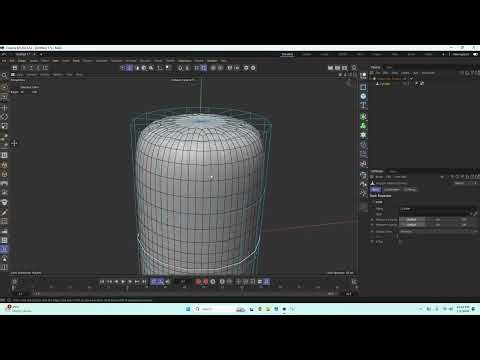Select the Rotate tool
480x360 pixels.
pyautogui.click(x=4, y=117)
